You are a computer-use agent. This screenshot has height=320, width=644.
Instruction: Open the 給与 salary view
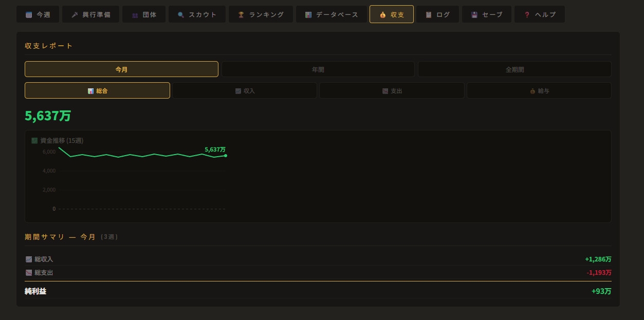[x=539, y=91]
